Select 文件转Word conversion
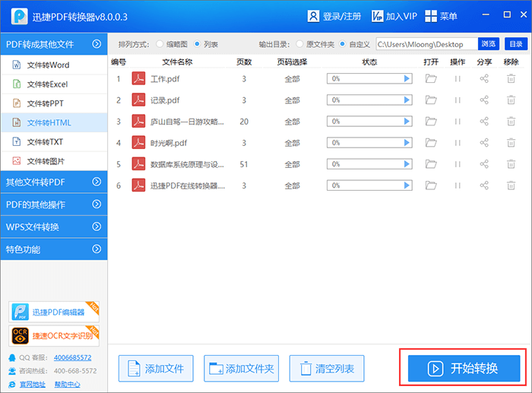This screenshot has width=532, height=393. point(54,65)
